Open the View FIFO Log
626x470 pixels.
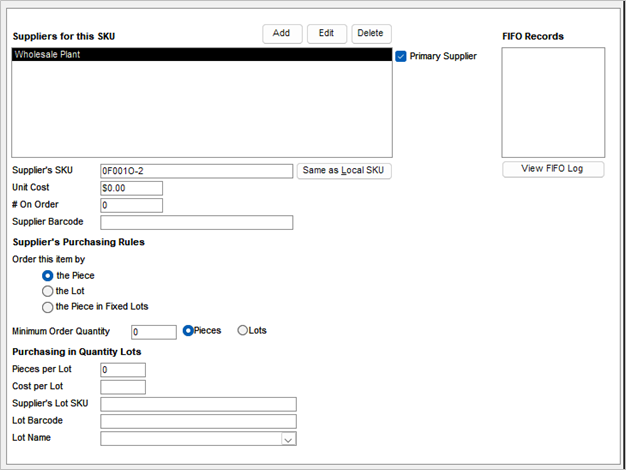pos(552,169)
